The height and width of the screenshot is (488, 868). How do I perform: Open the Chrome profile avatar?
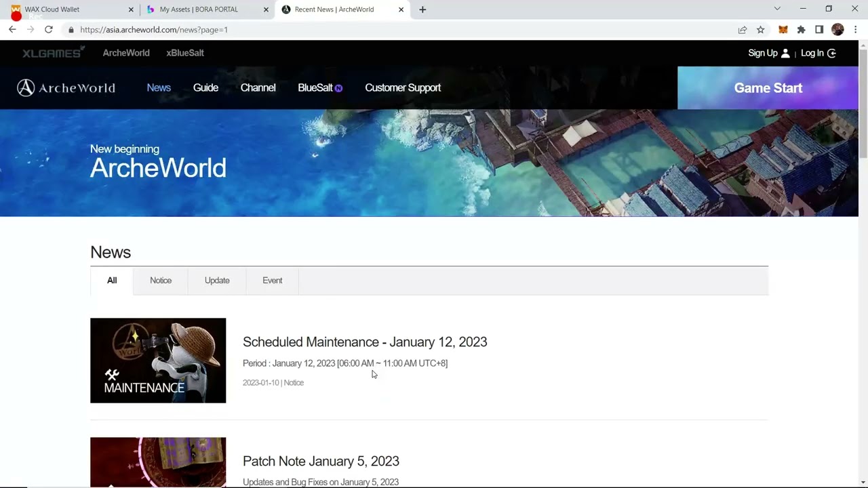pos(837,30)
